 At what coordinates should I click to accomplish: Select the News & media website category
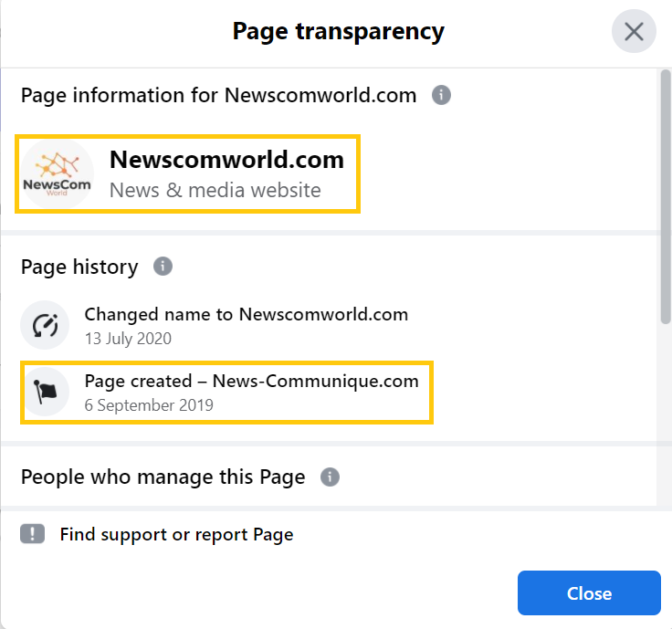(x=215, y=190)
